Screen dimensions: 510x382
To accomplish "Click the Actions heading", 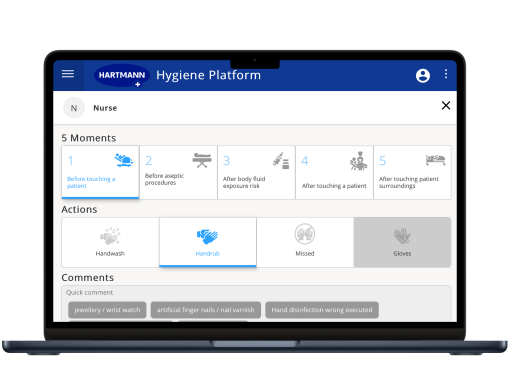I will (79, 209).
